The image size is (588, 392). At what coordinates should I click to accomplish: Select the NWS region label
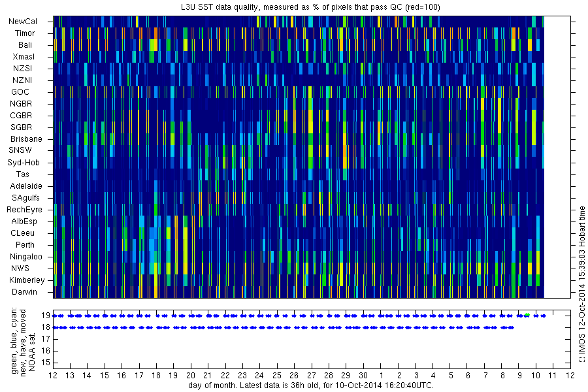click(20, 269)
